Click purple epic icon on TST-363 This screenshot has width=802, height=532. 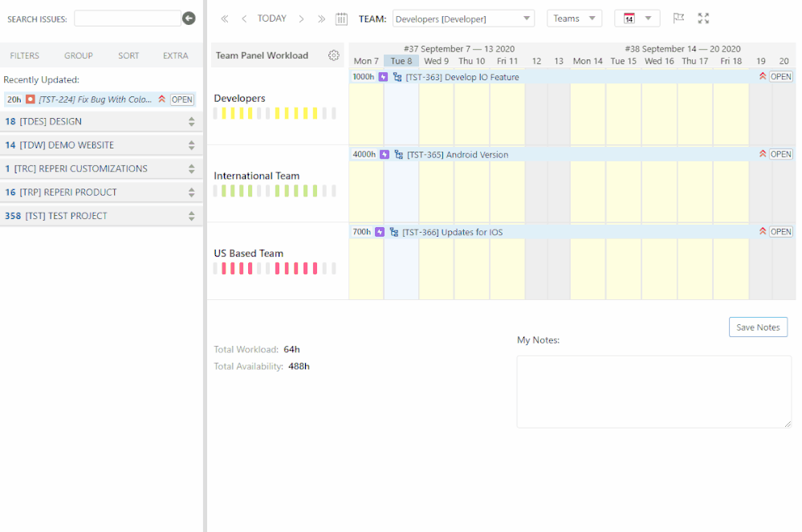(383, 77)
